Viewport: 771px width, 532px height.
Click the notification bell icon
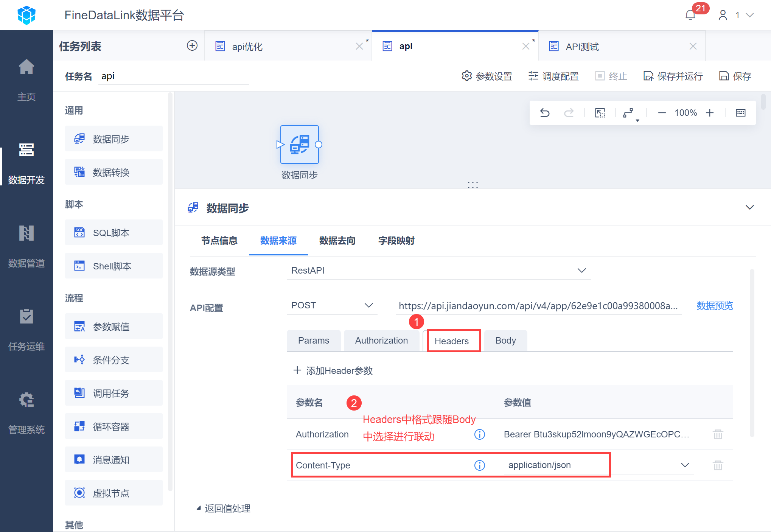(690, 15)
